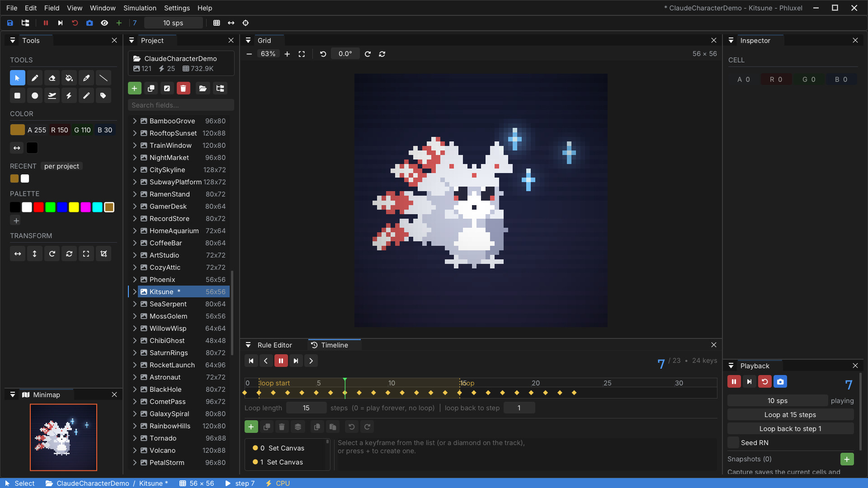868x488 pixels.
Task: Jump to first step in Timeline
Action: [251, 361]
